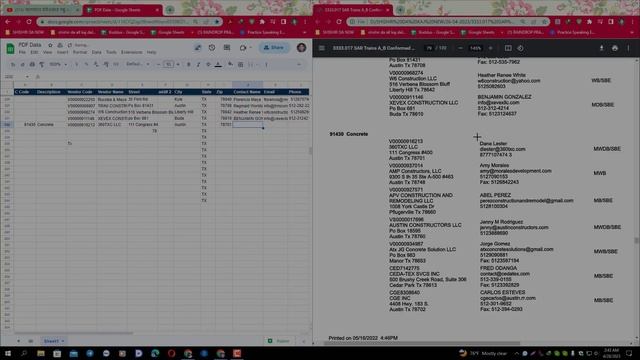Download the PDF with the download icon

point(602,48)
